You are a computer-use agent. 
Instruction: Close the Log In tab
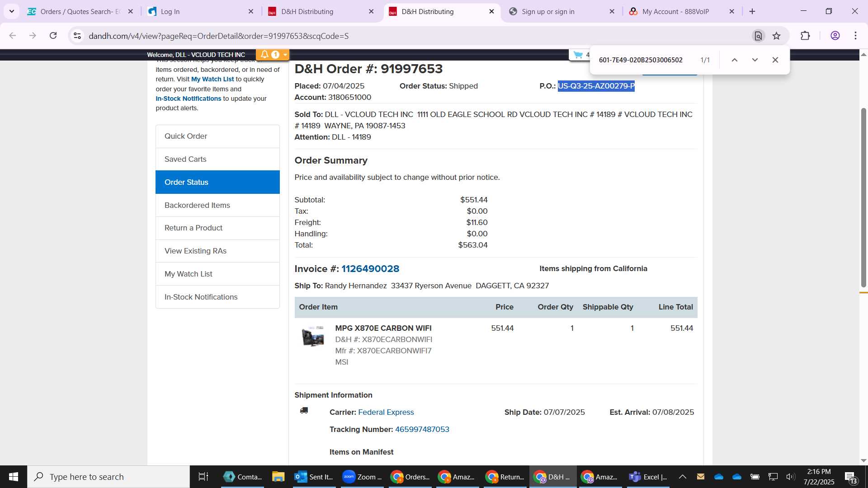click(x=251, y=11)
